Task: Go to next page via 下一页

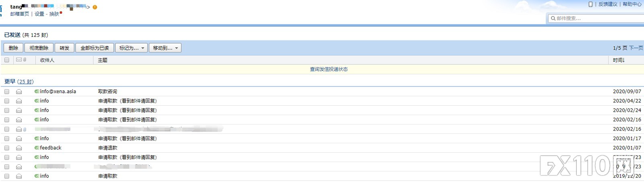Action: point(636,48)
